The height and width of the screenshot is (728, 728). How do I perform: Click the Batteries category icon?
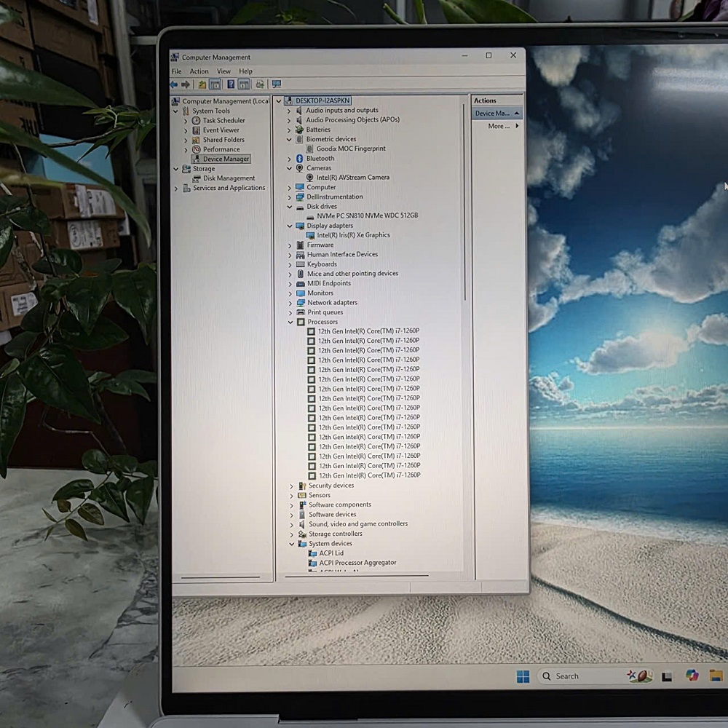(299, 130)
